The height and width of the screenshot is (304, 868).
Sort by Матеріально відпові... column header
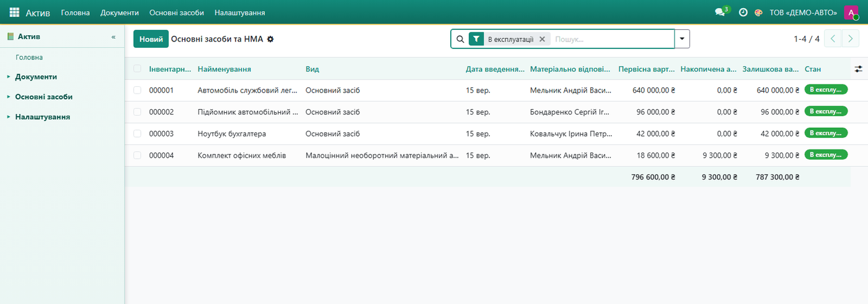(x=571, y=69)
